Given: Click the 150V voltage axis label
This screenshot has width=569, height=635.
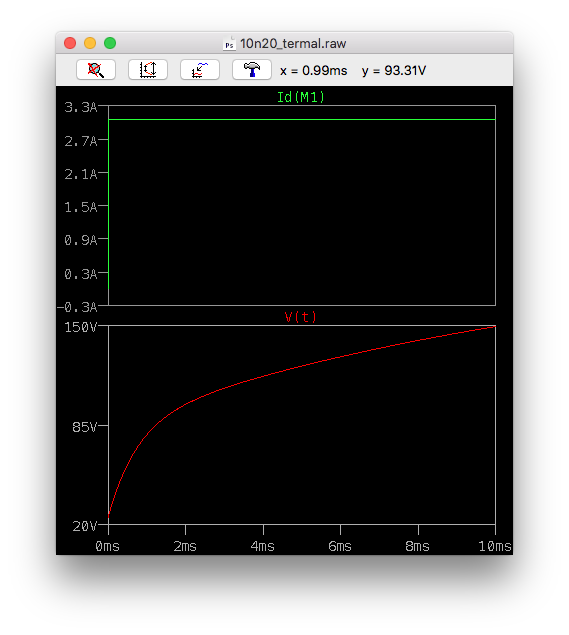Looking at the screenshot, I should pyautogui.click(x=81, y=327).
